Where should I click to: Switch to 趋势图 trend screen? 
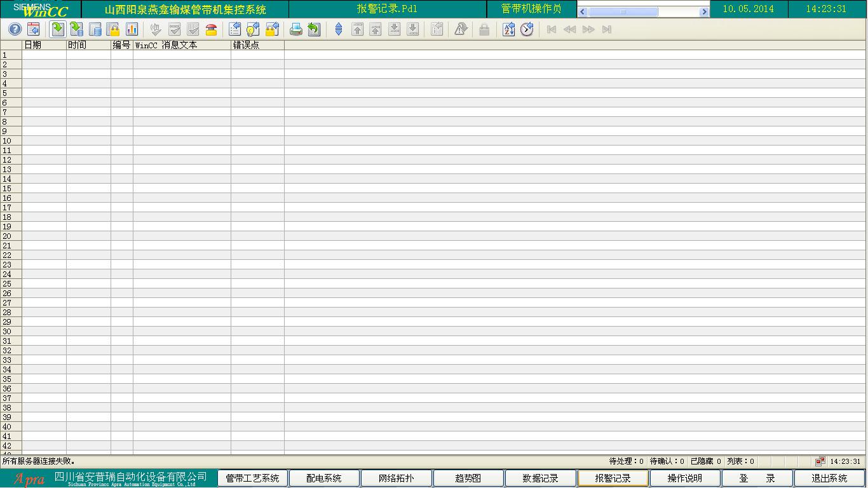coord(468,478)
